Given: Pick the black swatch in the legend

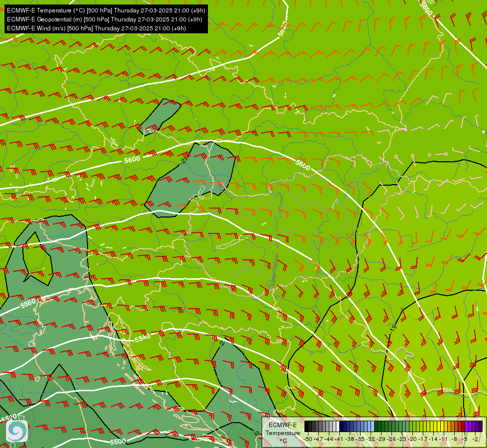Looking at the screenshot, I should 306,426.
